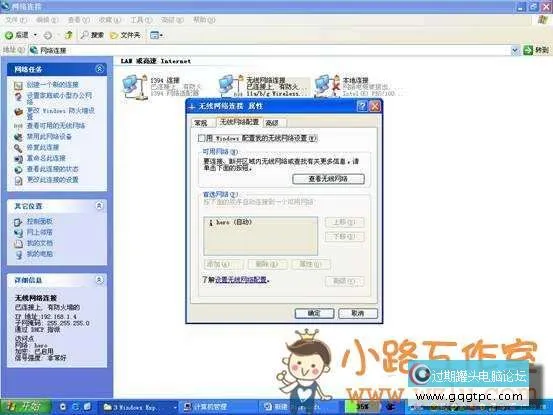
Task: Select the hero (自动) preferred network entry
Action: pos(231,222)
